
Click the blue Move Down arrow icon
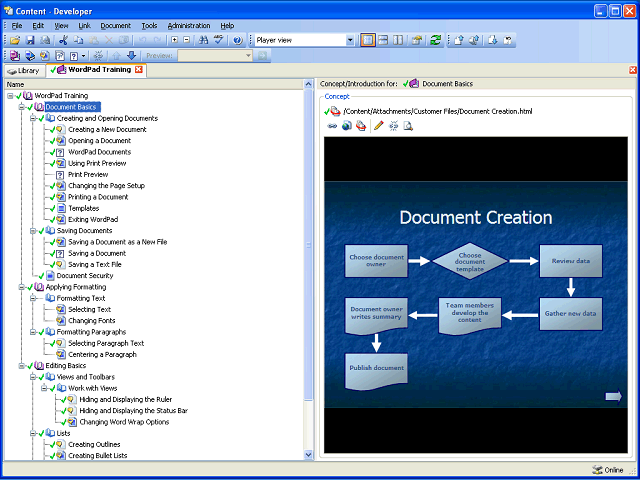click(x=131, y=56)
